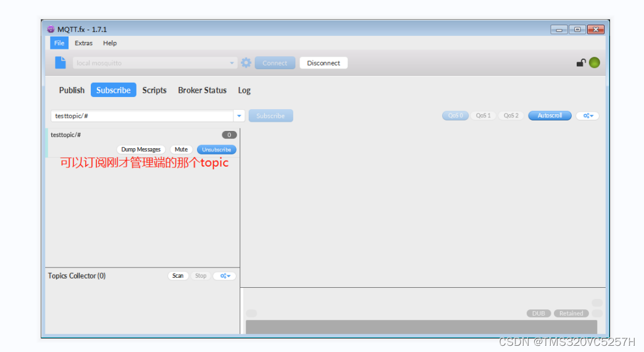
Task: Click the new connection profile file icon
Action: coord(61,63)
